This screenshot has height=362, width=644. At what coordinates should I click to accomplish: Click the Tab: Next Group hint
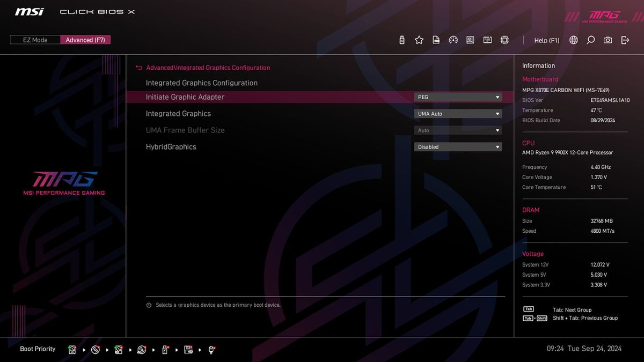tap(572, 310)
